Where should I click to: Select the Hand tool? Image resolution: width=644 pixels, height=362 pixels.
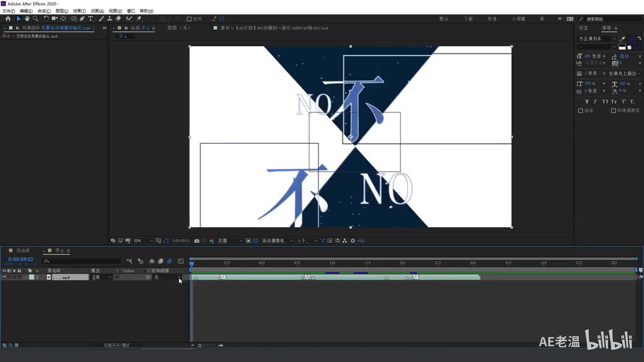click(27, 19)
